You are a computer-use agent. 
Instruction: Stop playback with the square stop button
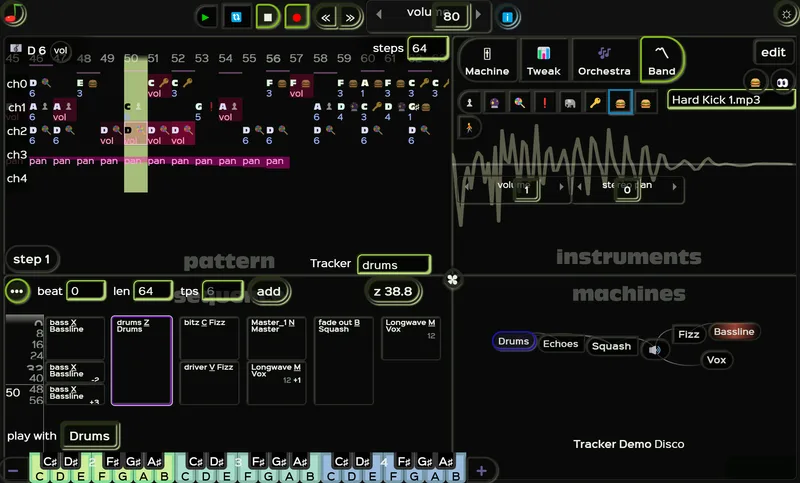[267, 17]
